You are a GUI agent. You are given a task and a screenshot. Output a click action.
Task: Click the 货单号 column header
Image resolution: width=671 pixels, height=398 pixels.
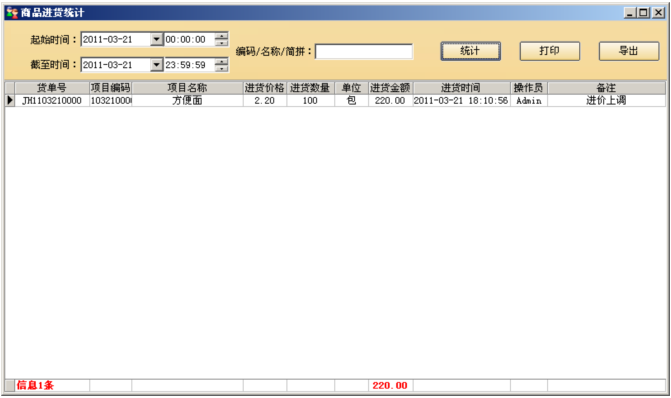pyautogui.click(x=52, y=88)
